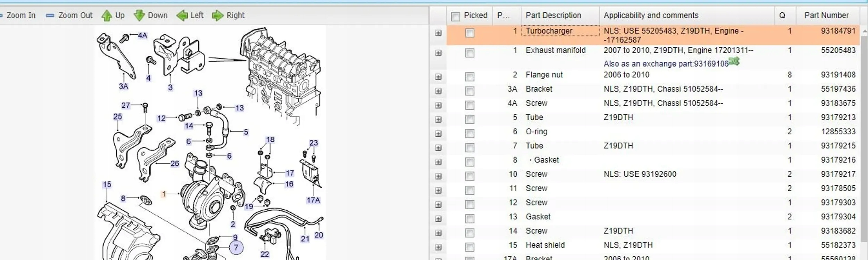This screenshot has height=260, width=868.
Task: Select callout 27 on the diagram
Action: 126,105
